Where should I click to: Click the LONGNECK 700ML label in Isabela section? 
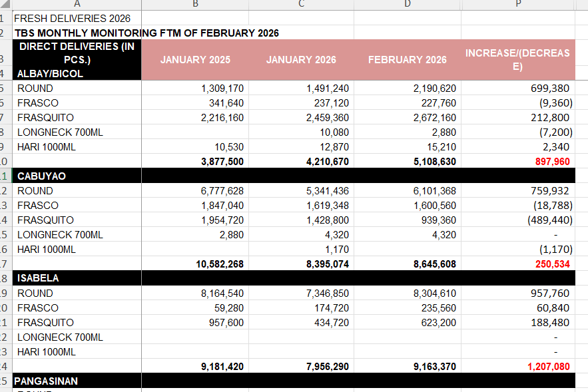point(60,337)
